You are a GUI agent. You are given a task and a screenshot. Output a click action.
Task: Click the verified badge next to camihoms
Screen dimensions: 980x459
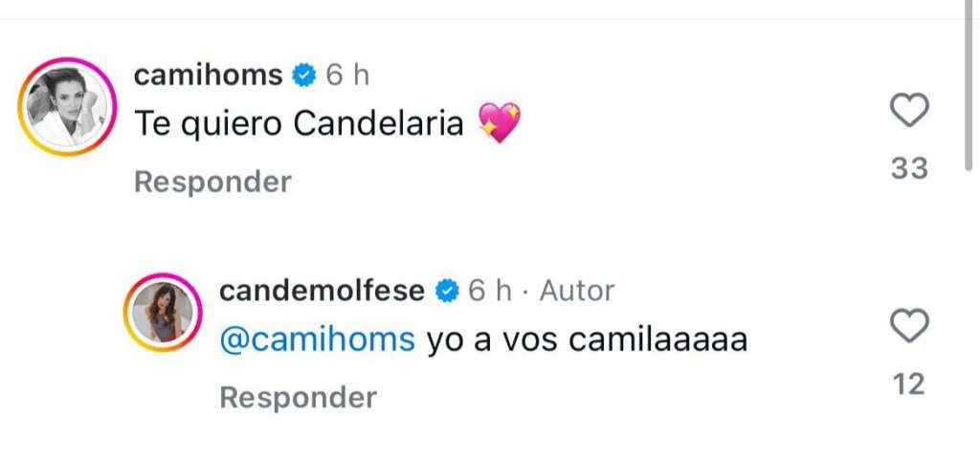point(304,76)
